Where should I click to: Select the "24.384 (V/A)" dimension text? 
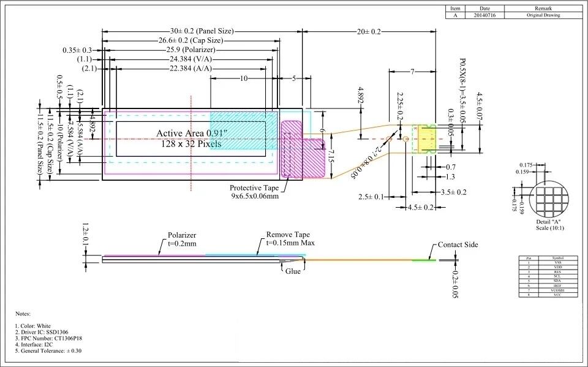pos(191,59)
